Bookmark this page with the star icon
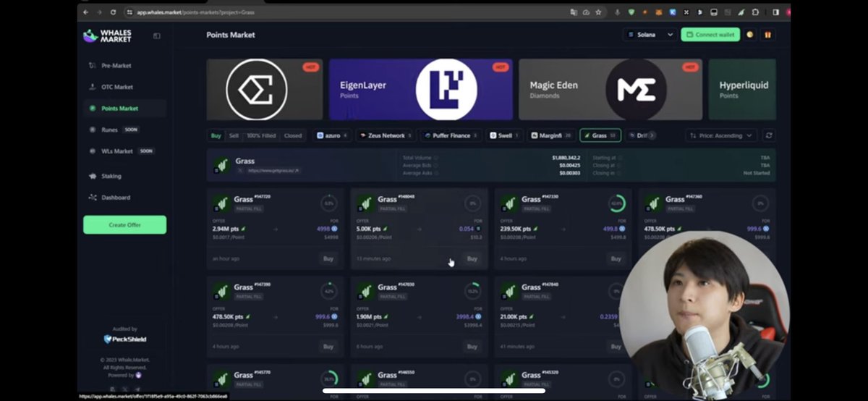 pos(598,12)
